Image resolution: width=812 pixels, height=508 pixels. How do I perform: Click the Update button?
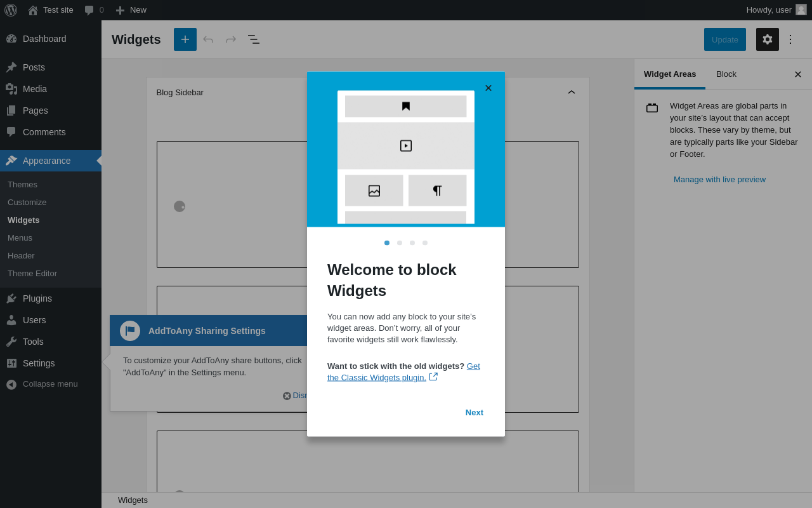pos(725,39)
